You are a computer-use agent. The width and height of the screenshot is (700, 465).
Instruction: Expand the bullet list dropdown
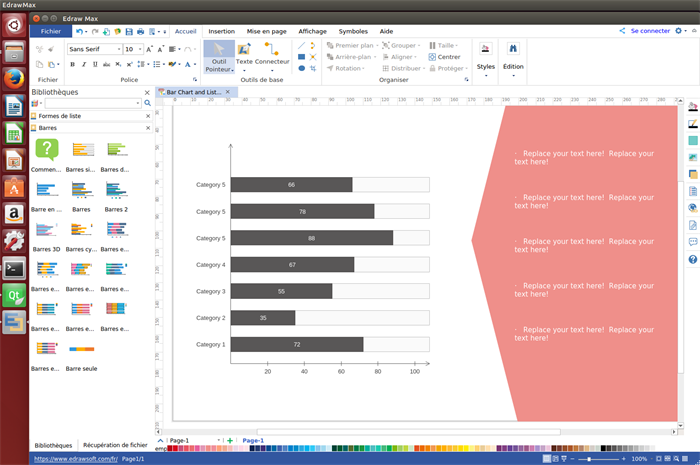pyautogui.click(x=164, y=65)
